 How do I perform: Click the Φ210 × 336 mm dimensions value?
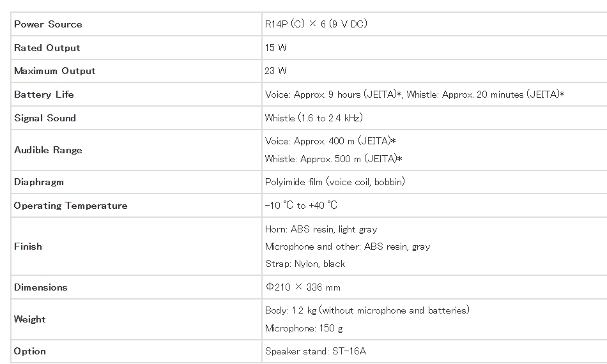tap(303, 287)
